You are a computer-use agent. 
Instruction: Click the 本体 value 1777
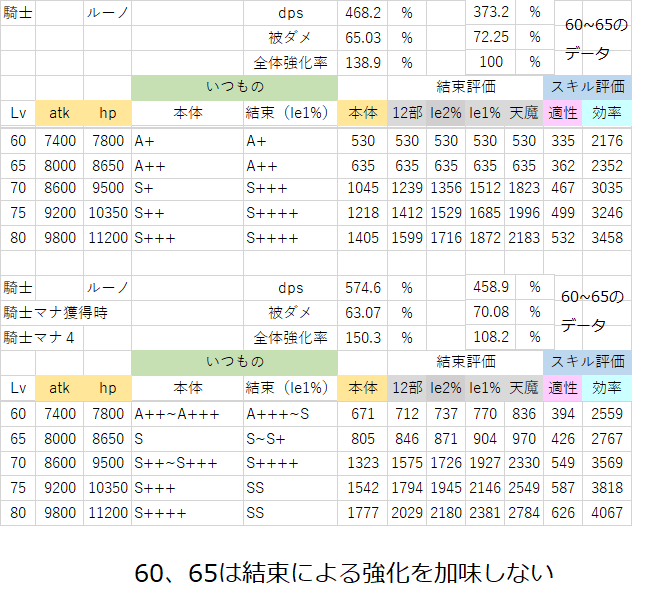pyautogui.click(x=363, y=513)
